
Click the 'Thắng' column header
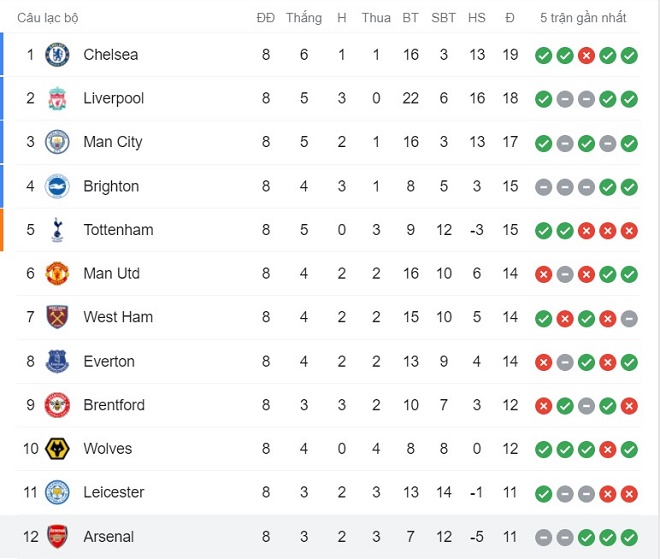(x=304, y=18)
